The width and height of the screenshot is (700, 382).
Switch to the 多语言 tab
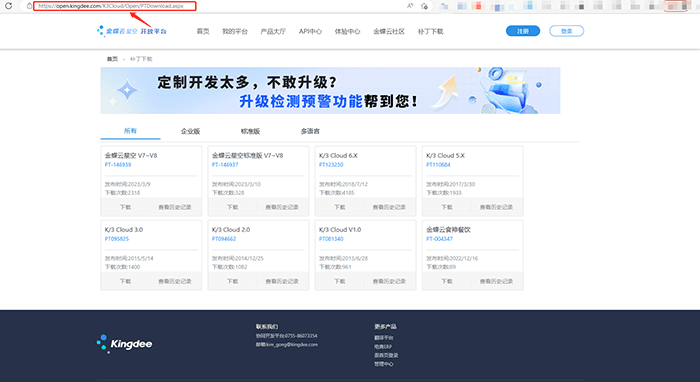click(x=310, y=131)
